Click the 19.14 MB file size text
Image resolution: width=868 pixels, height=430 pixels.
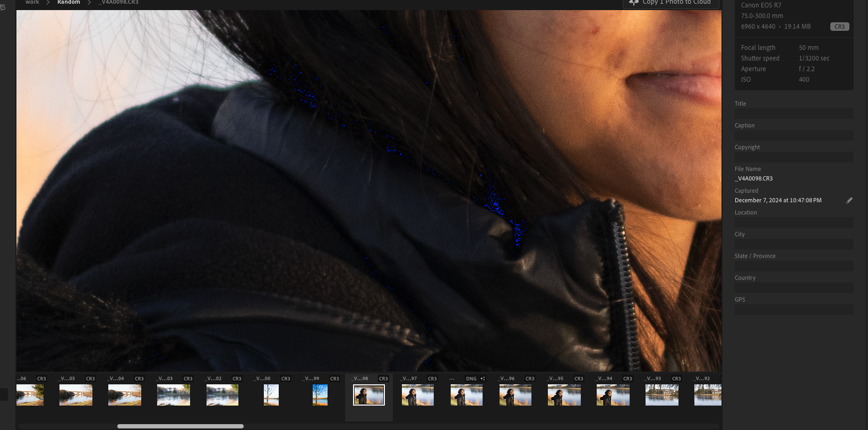[x=797, y=27]
